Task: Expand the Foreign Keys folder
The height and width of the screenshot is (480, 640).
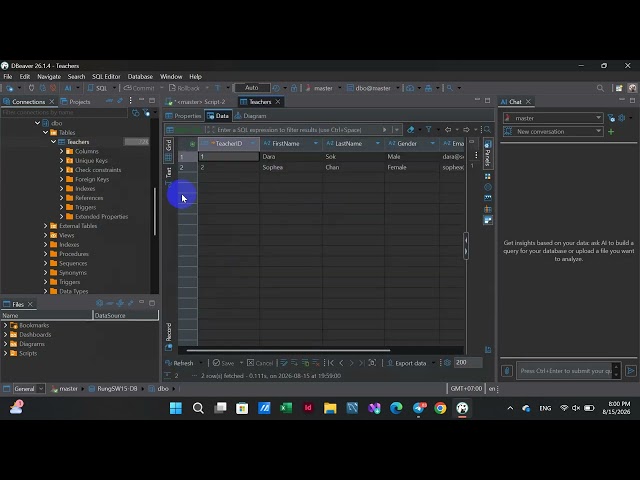Action: [62, 179]
